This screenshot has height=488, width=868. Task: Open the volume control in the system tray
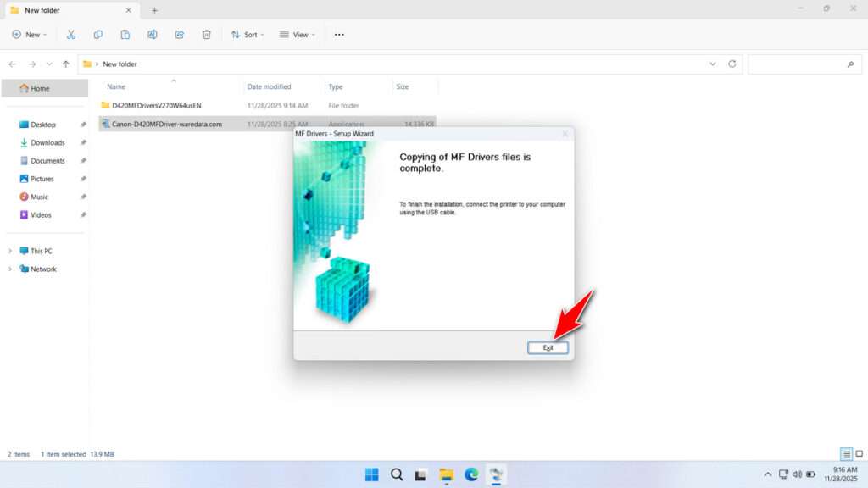[x=797, y=475]
